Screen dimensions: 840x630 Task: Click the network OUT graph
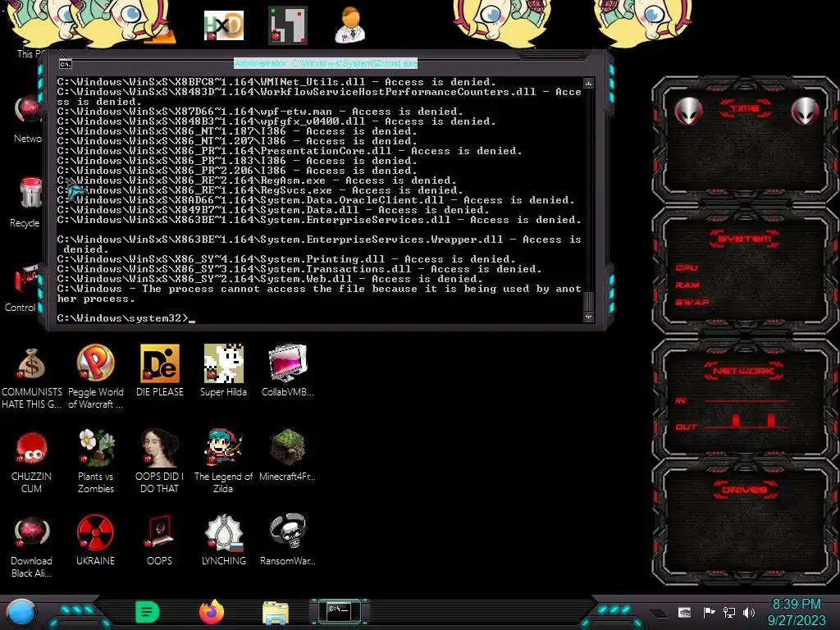745,421
